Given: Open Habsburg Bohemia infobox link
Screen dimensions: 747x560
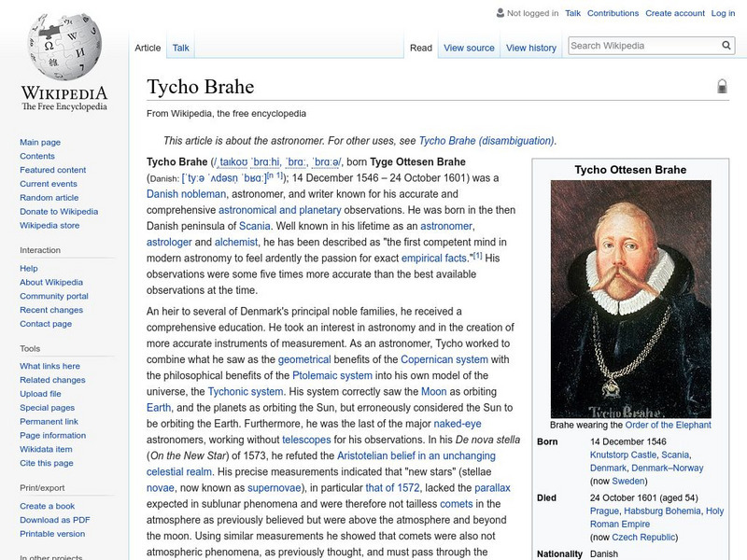Looking at the screenshot, I should click(x=662, y=511).
